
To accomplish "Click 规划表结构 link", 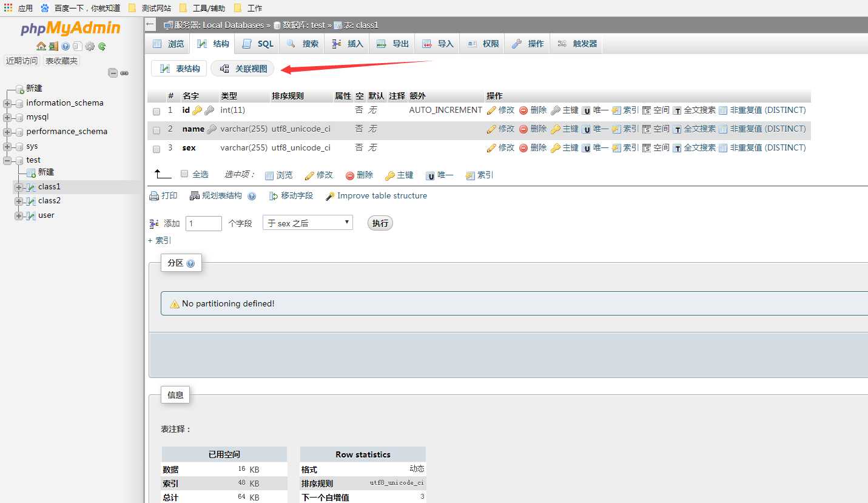I will (x=216, y=196).
